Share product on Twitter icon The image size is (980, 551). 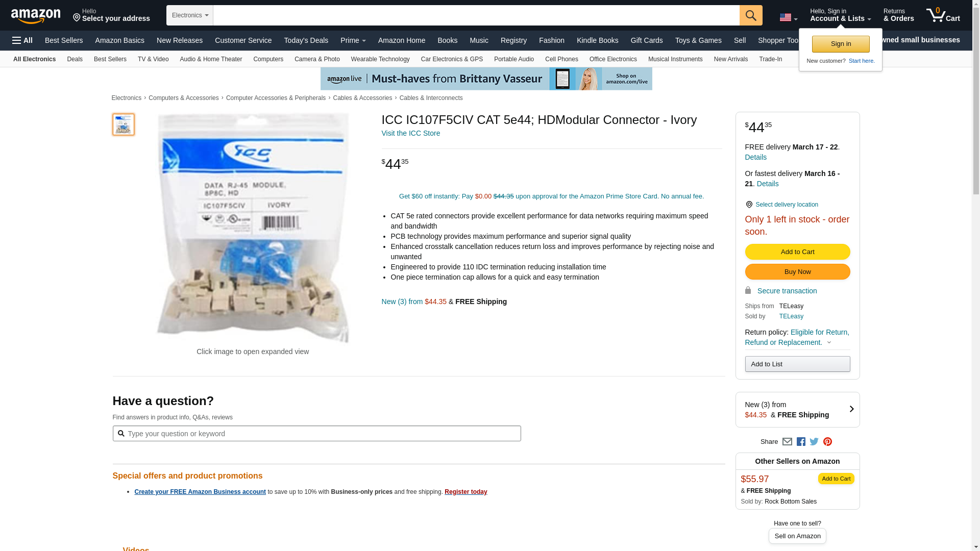[814, 442]
